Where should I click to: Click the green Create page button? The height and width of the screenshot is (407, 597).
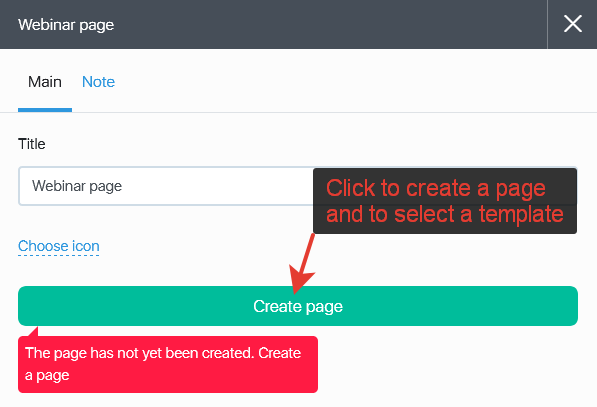(x=298, y=306)
